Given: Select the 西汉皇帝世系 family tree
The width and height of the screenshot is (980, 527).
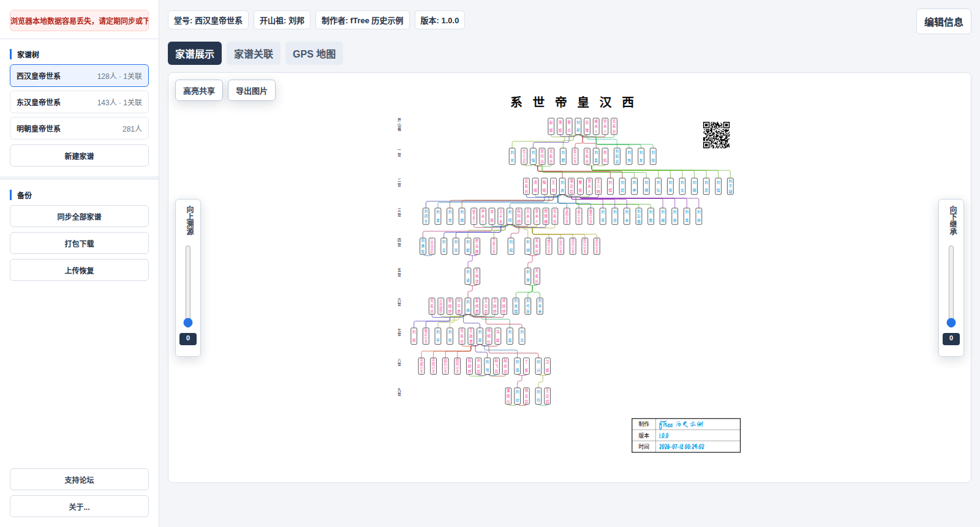Looking at the screenshot, I should tap(79, 76).
